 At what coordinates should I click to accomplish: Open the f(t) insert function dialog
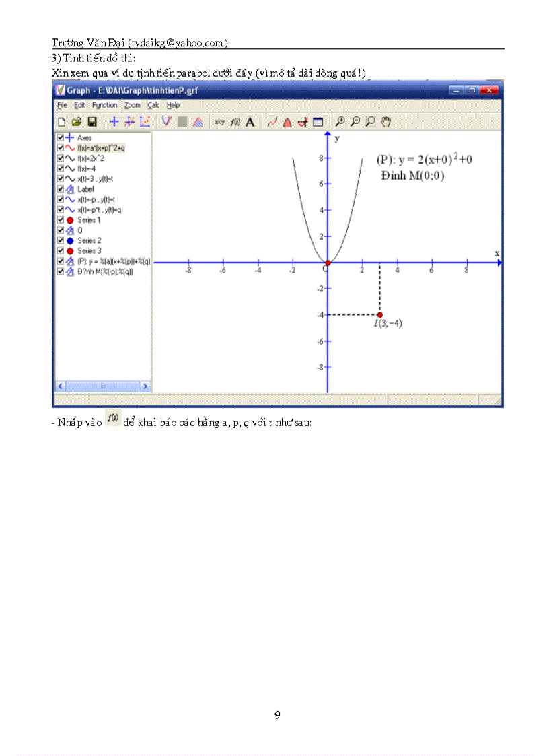click(235, 122)
